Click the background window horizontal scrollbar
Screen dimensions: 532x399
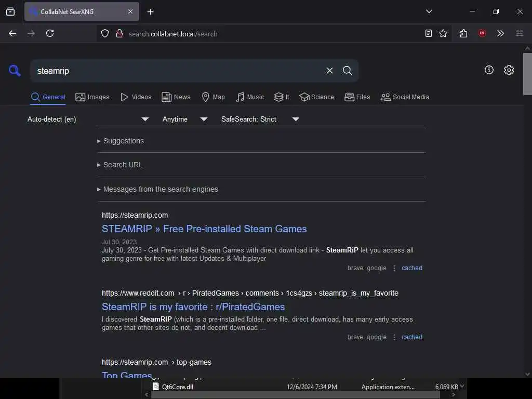click(x=295, y=395)
